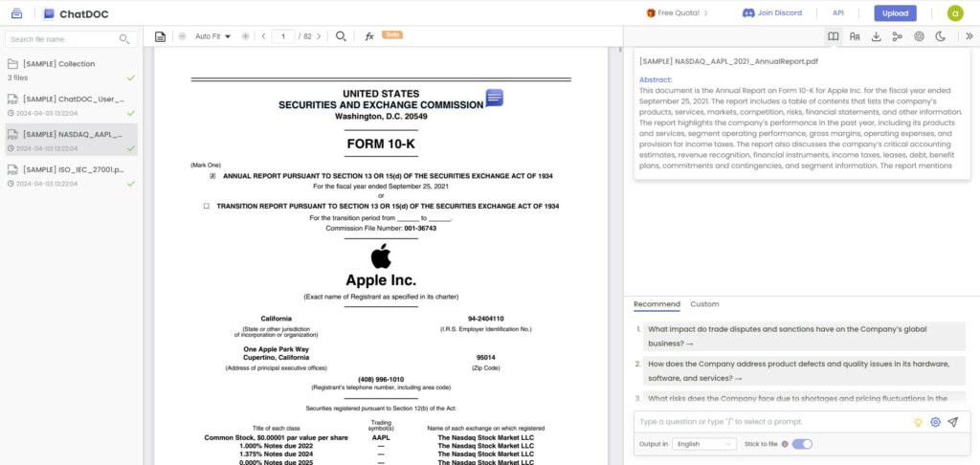Click the share nodes icon
This screenshot has width=980, height=465.
click(x=898, y=36)
